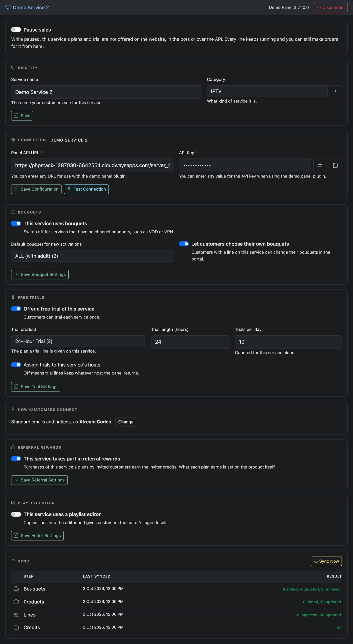The height and width of the screenshot is (644, 353).
Task: Click the Lines row people icon
Action: (16, 615)
